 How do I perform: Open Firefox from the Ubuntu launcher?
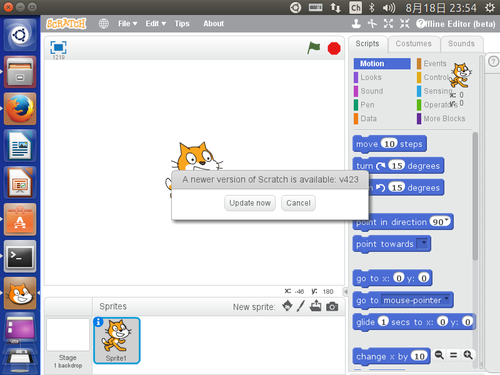[20, 109]
